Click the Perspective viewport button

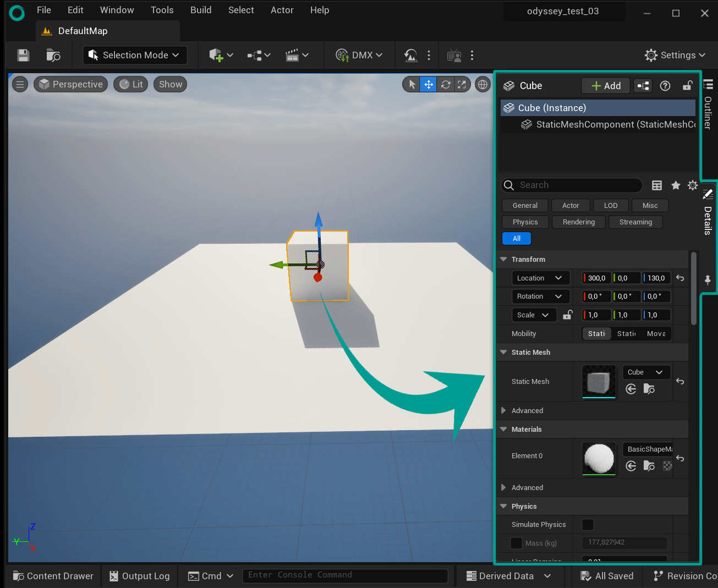click(71, 84)
